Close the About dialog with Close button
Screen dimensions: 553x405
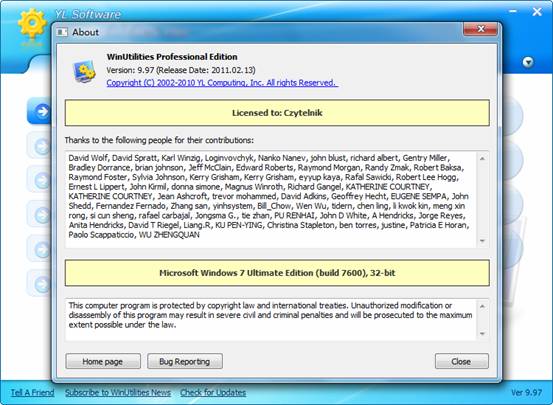click(x=462, y=361)
